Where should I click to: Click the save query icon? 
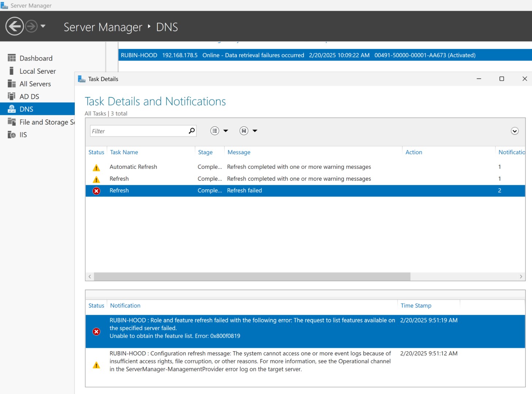point(244,131)
